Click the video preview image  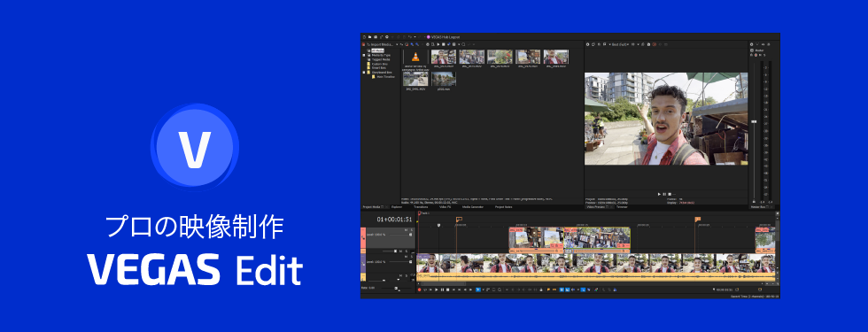click(666, 119)
